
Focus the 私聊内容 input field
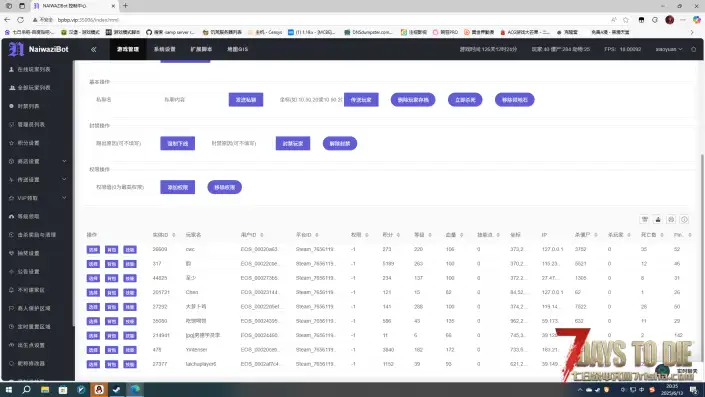tap(193, 100)
